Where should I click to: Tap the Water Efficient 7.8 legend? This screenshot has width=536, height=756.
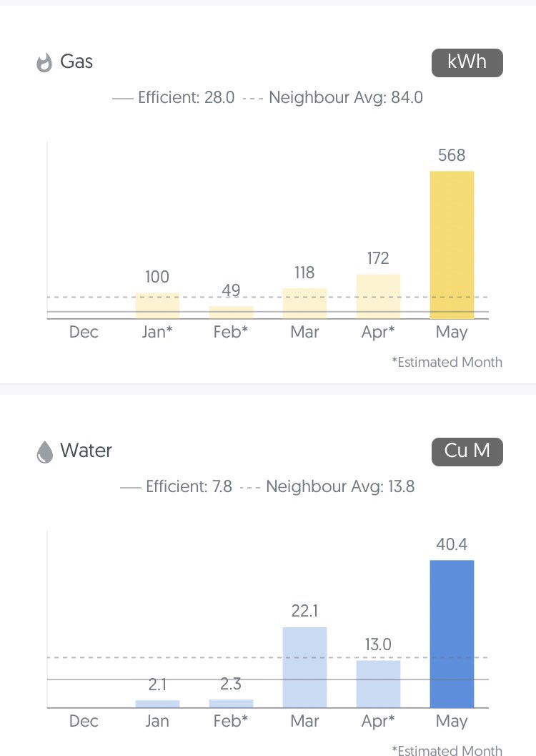tap(177, 487)
